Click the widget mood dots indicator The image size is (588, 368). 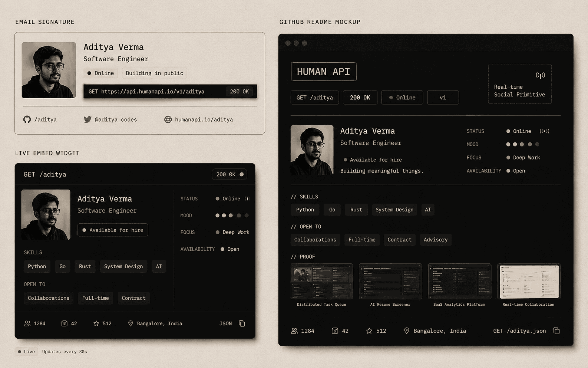pyautogui.click(x=232, y=215)
